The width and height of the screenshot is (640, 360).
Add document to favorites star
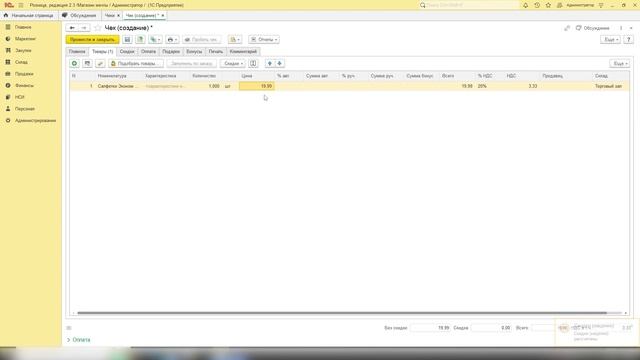(x=98, y=28)
